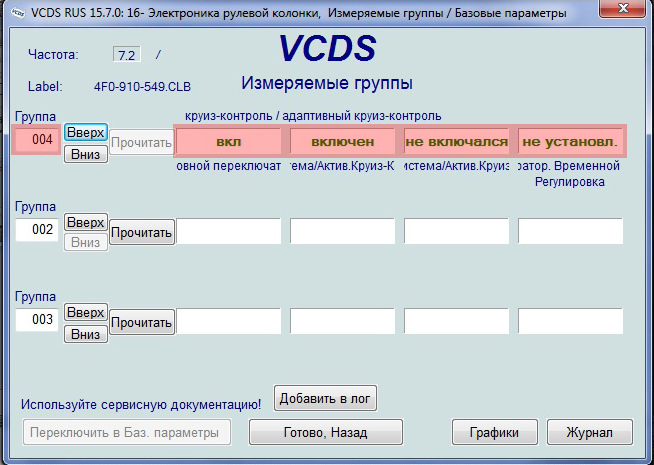Click the 'не установл.' value field
The height and width of the screenshot is (465, 654).
tap(570, 141)
